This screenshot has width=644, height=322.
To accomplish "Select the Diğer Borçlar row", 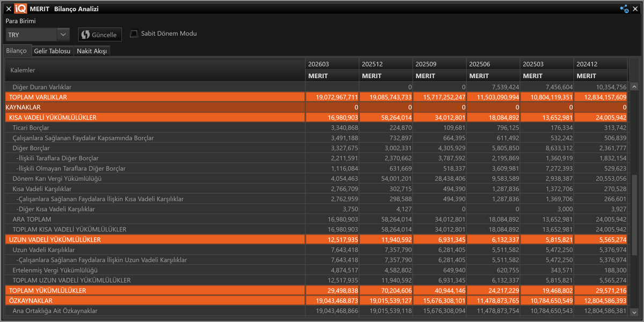I will (x=316, y=148).
